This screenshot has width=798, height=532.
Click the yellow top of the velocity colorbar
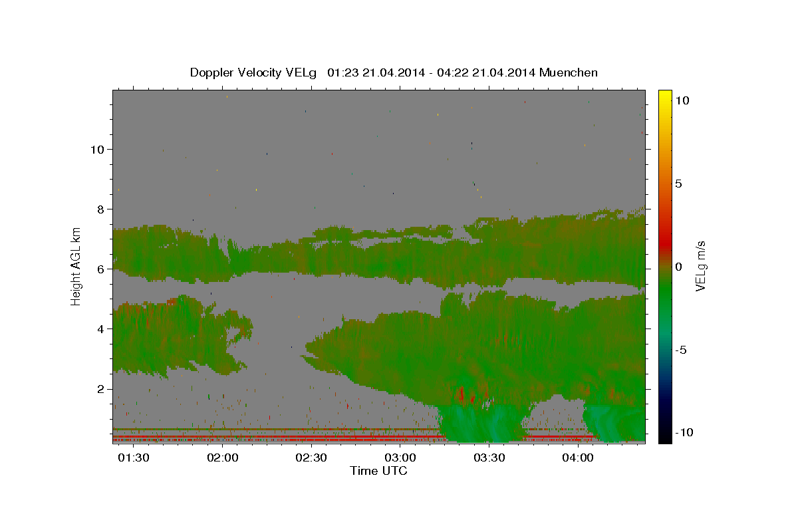point(665,94)
